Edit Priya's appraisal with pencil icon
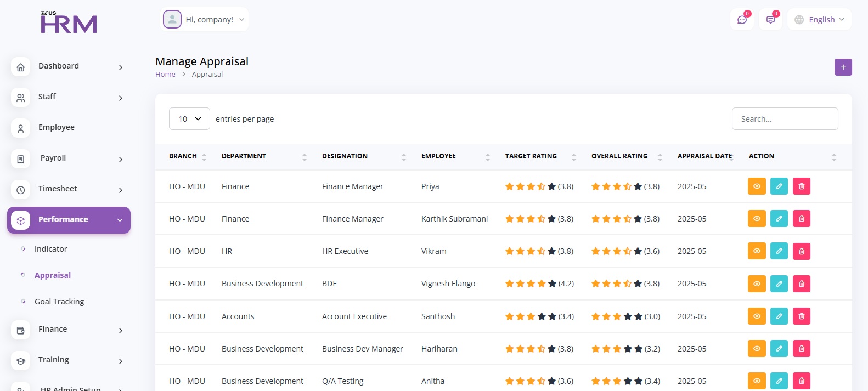868x391 pixels. pyautogui.click(x=779, y=186)
